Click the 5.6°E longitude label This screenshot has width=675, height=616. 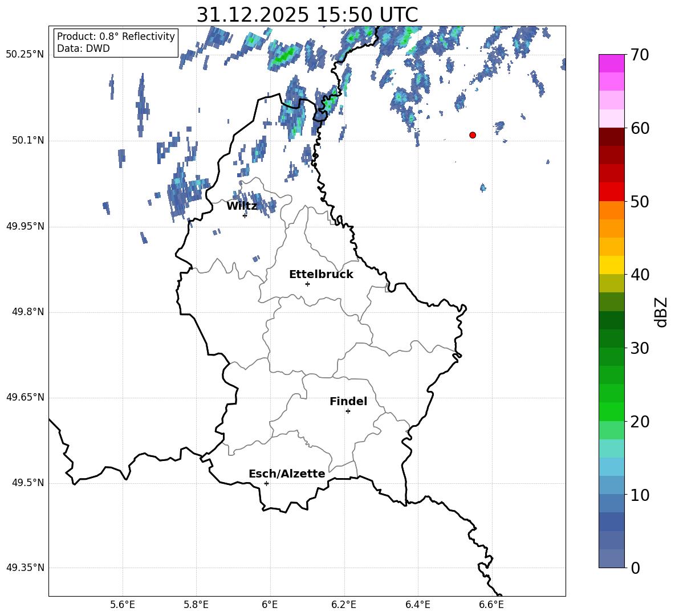click(123, 605)
